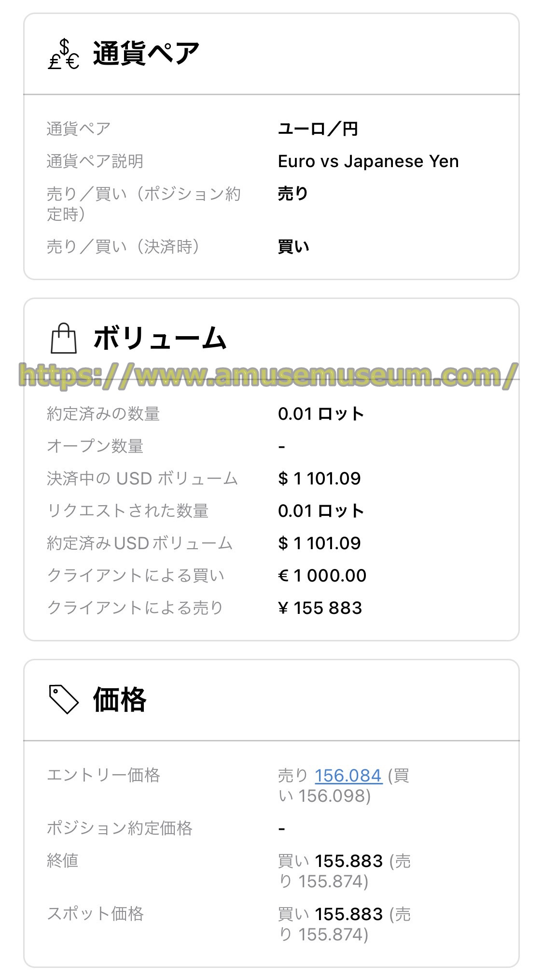The height and width of the screenshot is (980, 543).
Task: Click the エントリー価格 label
Action: pos(103,775)
